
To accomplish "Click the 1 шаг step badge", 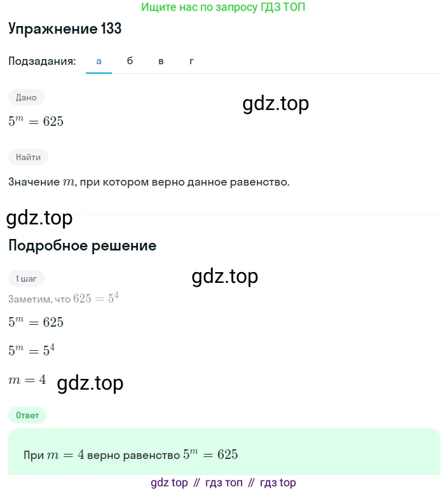I will click(26, 278).
